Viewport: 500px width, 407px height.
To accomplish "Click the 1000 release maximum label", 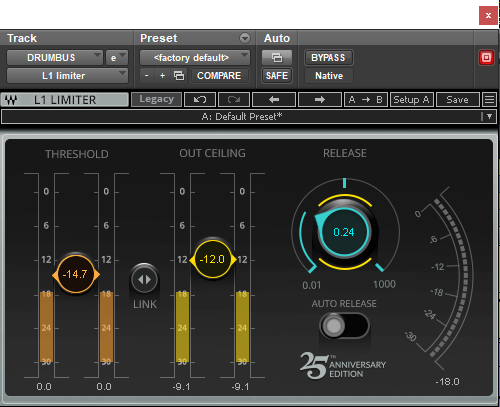I will click(x=384, y=284).
